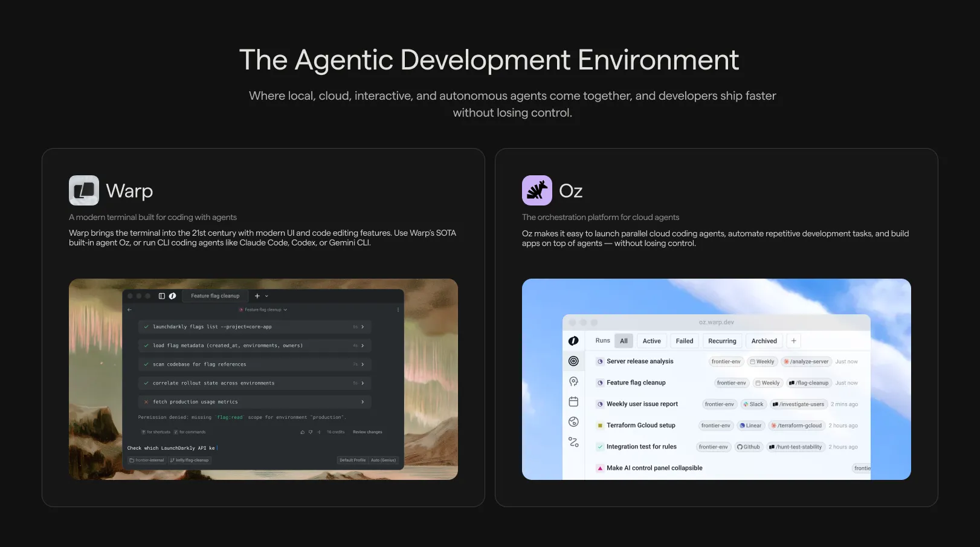Image resolution: width=980 pixels, height=547 pixels.
Task: Click the green check icon for Integration test
Action: [600, 447]
